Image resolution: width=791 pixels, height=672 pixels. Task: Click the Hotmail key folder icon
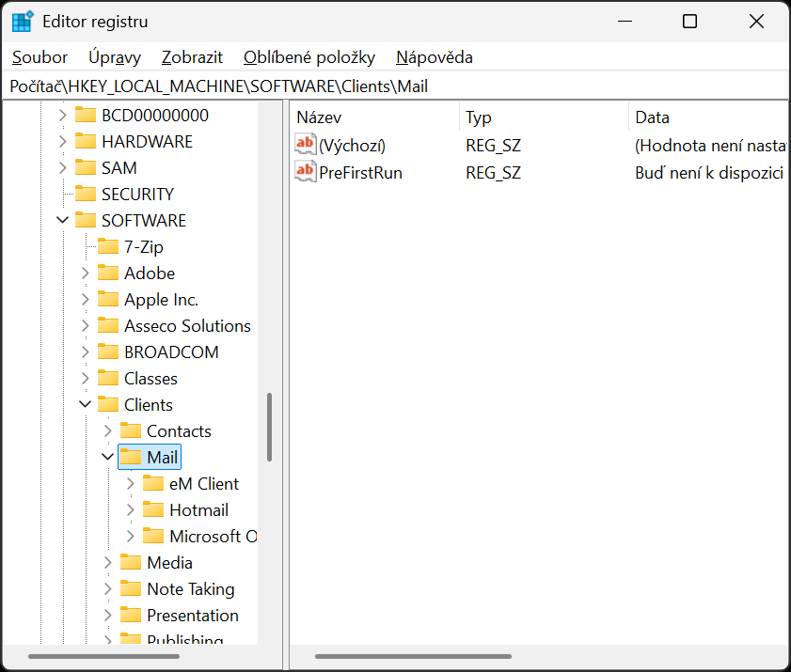[153, 510]
